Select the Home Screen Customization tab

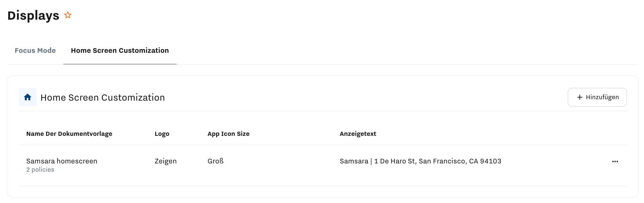click(120, 50)
